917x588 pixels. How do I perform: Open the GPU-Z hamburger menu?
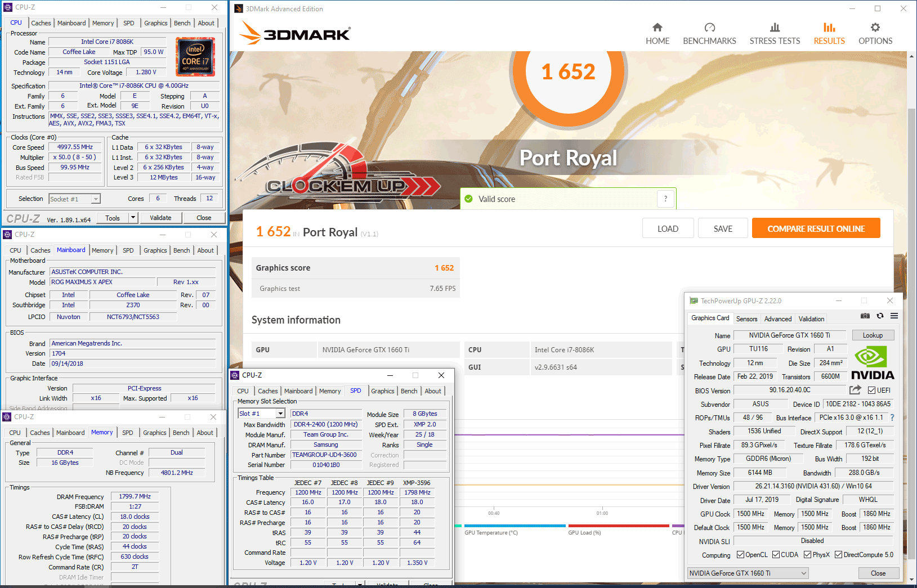click(x=894, y=316)
